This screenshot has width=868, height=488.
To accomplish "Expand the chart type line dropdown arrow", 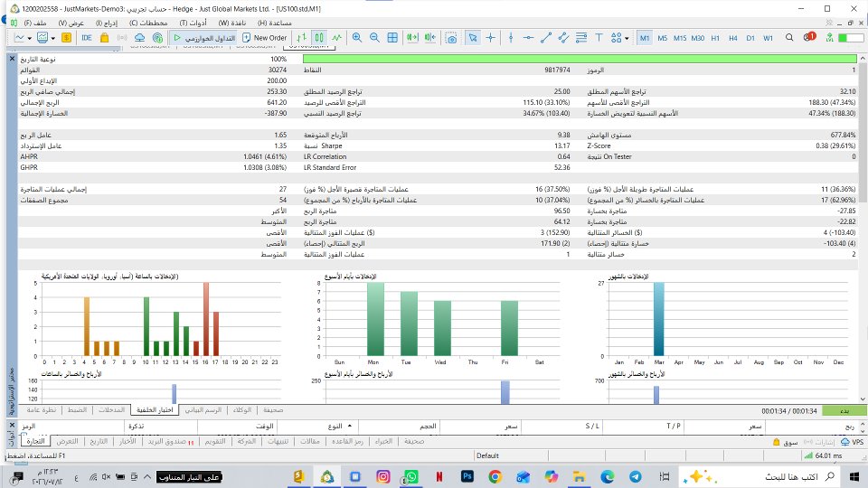I will 29,38.
